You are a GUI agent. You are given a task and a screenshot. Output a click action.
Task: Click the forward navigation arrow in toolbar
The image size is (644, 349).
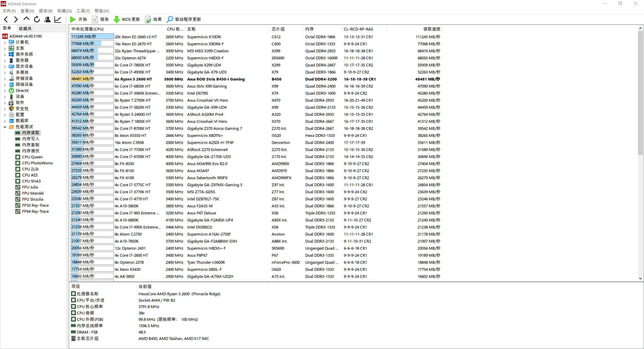pos(16,19)
